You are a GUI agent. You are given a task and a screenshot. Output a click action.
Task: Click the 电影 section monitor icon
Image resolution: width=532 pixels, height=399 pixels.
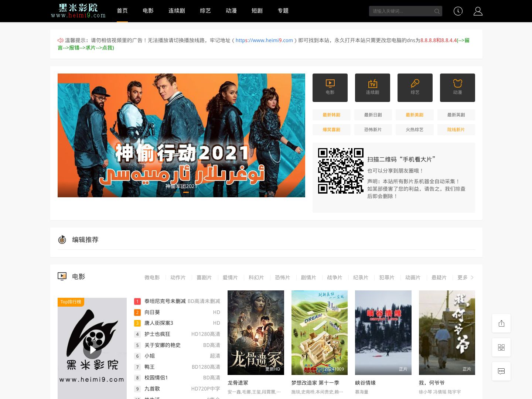point(62,276)
